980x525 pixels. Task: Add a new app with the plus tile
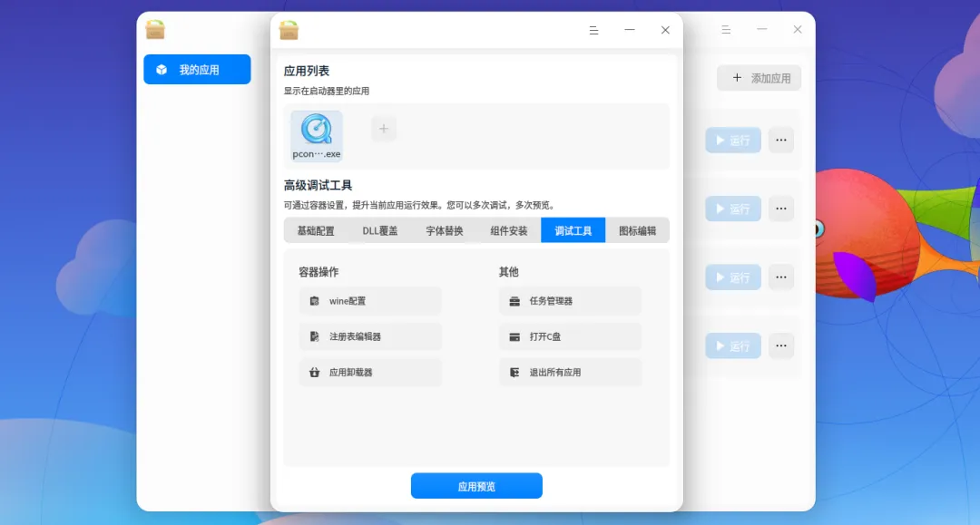[x=384, y=129]
